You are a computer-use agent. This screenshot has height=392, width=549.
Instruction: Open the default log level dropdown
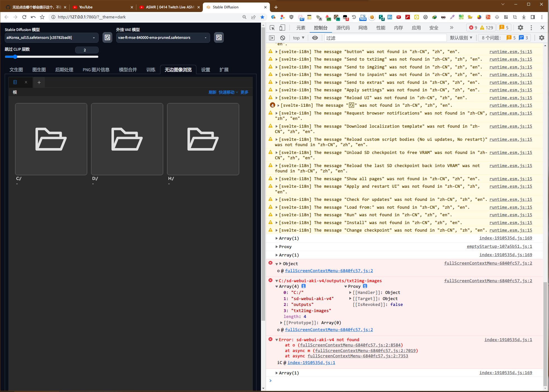point(461,38)
